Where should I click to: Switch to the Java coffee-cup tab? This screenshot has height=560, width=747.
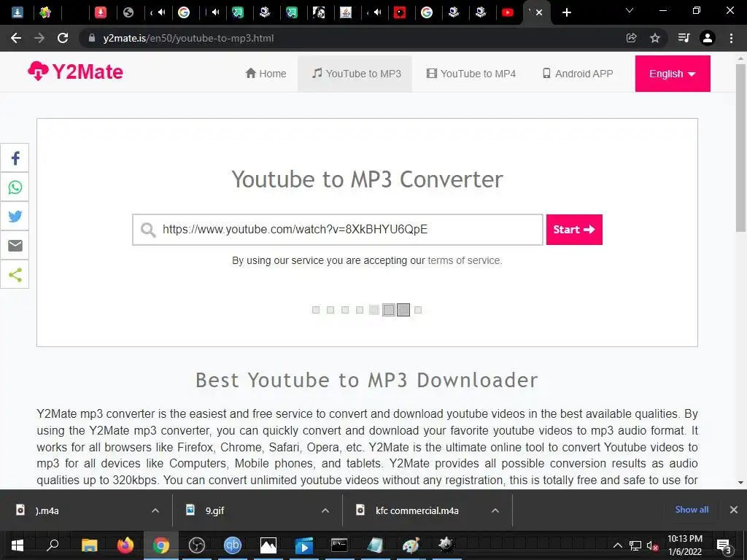coord(346,12)
